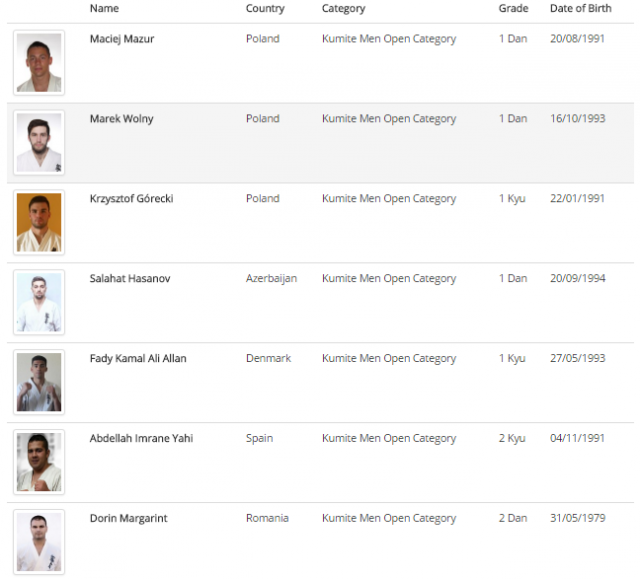Open the photo in Salahat Hasanov's row
This screenshot has width=640, height=579.
tap(39, 302)
